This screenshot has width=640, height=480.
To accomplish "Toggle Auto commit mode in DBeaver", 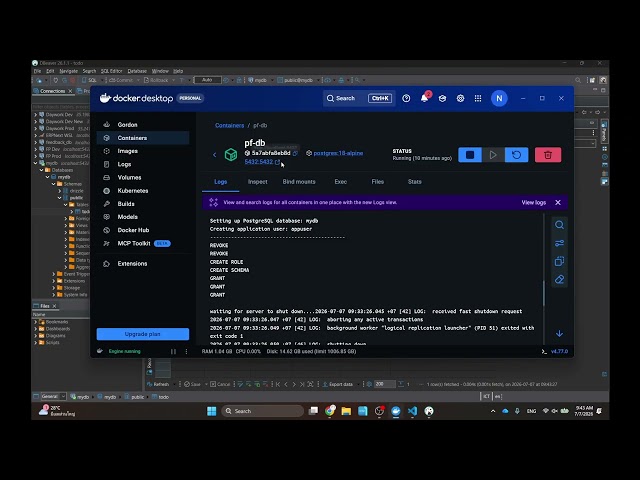I will pyautogui.click(x=207, y=80).
